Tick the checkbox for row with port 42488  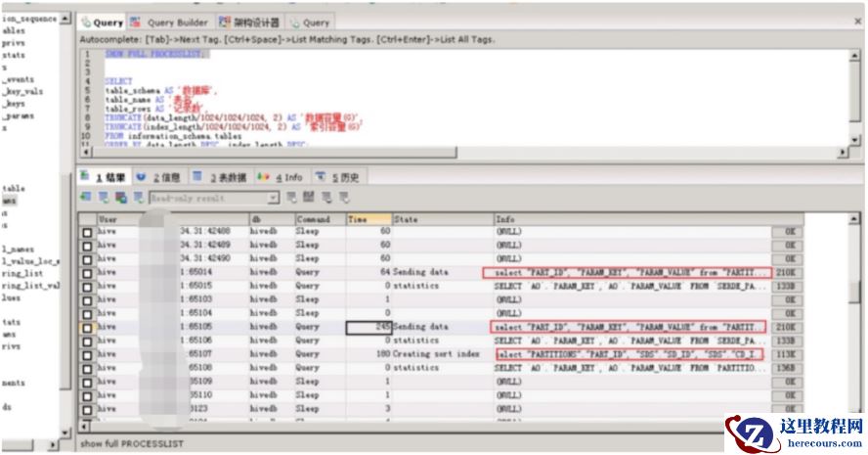87,232
